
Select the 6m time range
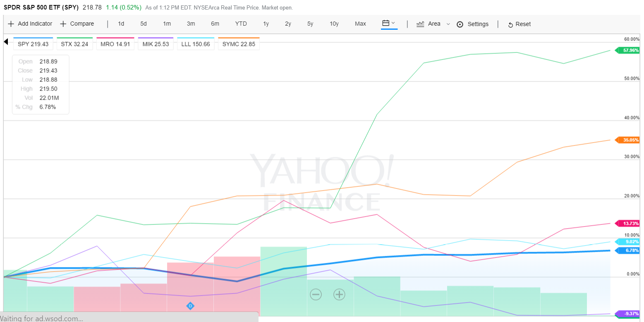tap(215, 24)
